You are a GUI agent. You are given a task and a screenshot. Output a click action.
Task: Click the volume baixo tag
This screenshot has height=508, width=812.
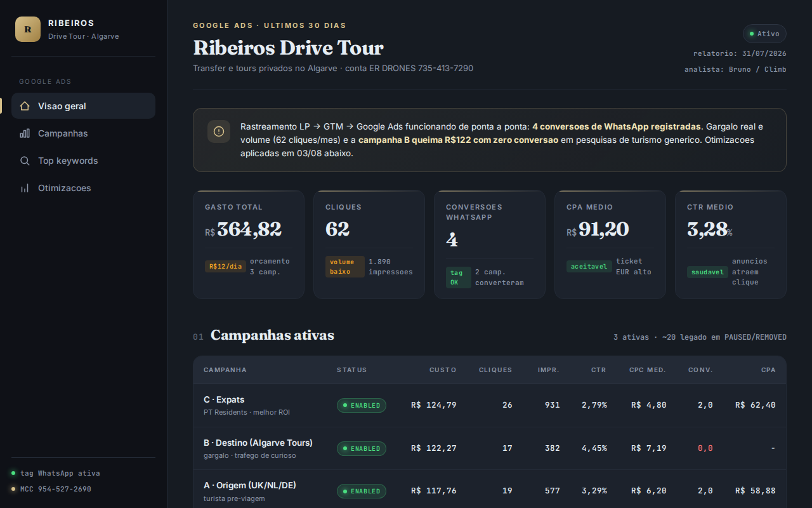[x=344, y=267]
